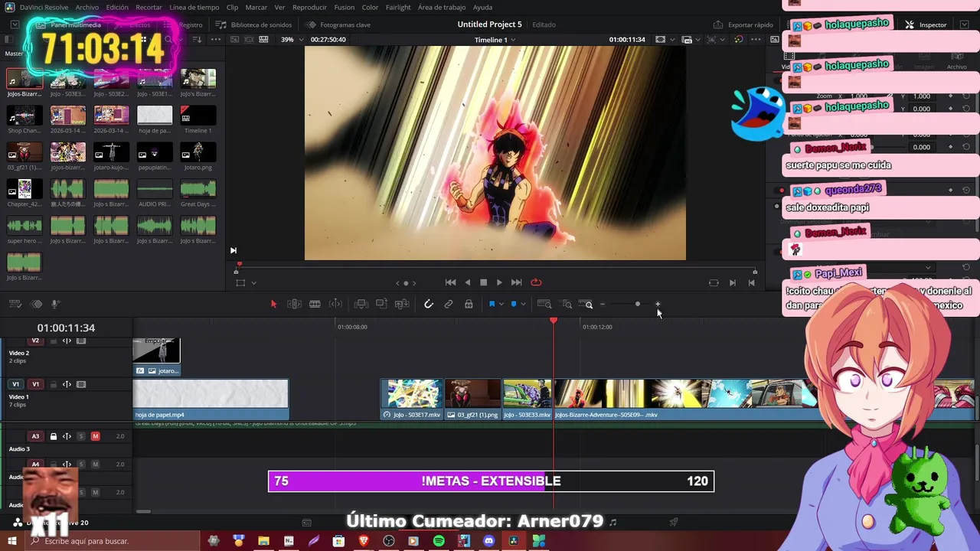Toggle lock on Video 1 track
The width and height of the screenshot is (980, 551).
(53, 384)
